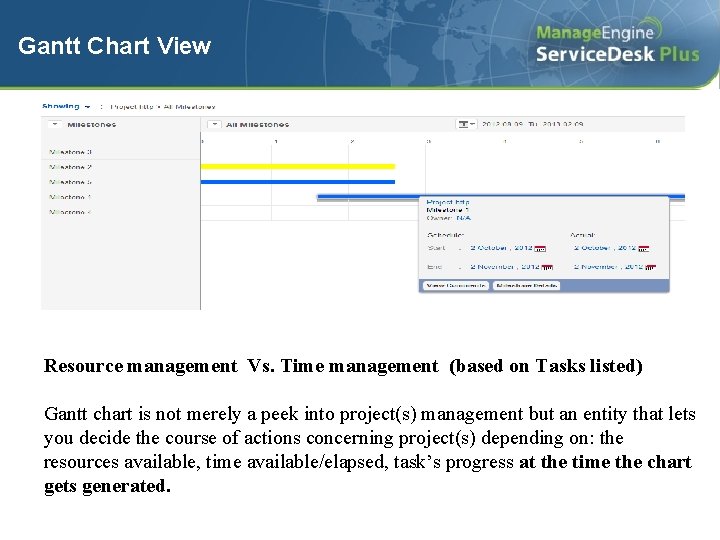
Task: Click the N/A owner link
Action: tap(463, 218)
